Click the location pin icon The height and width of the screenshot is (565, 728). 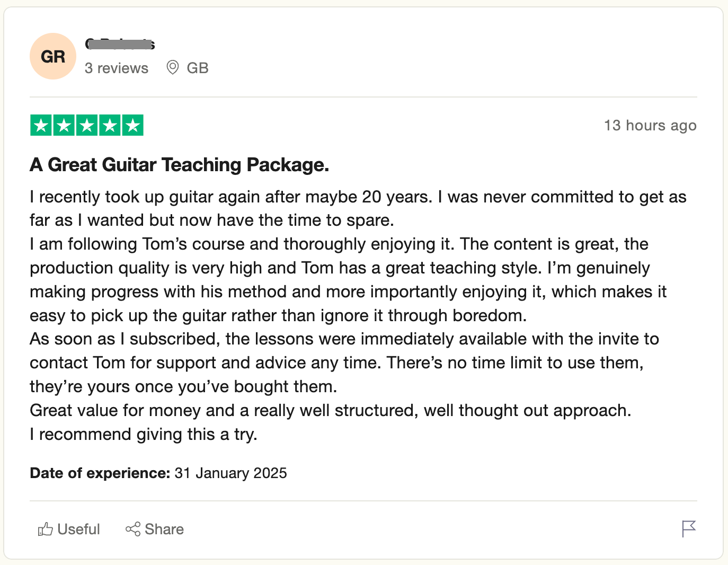[x=173, y=67]
